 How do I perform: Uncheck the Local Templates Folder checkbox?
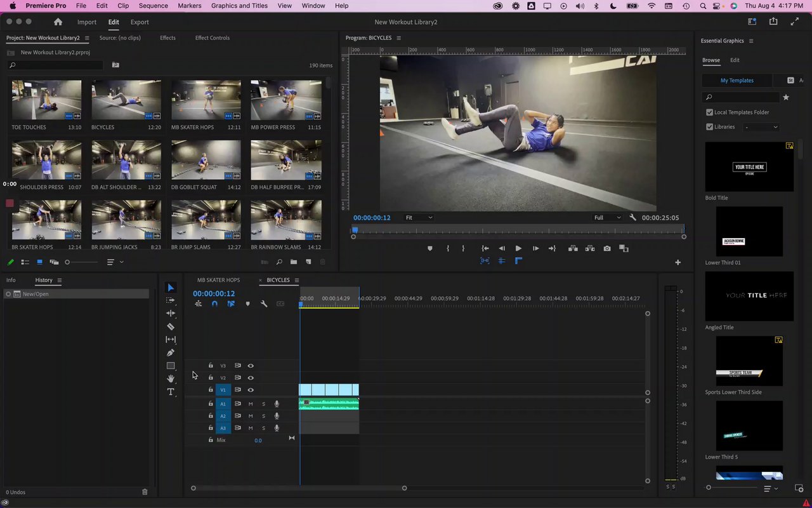pyautogui.click(x=709, y=112)
